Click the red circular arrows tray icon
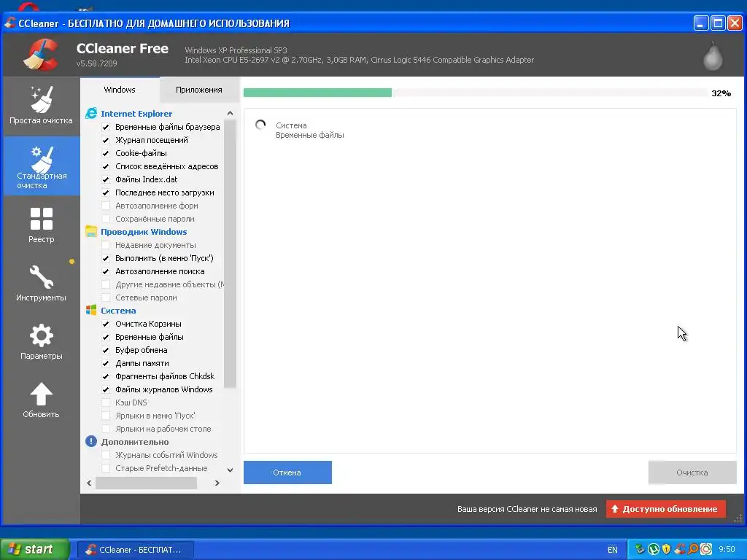The height and width of the screenshot is (560, 747). pos(706,549)
